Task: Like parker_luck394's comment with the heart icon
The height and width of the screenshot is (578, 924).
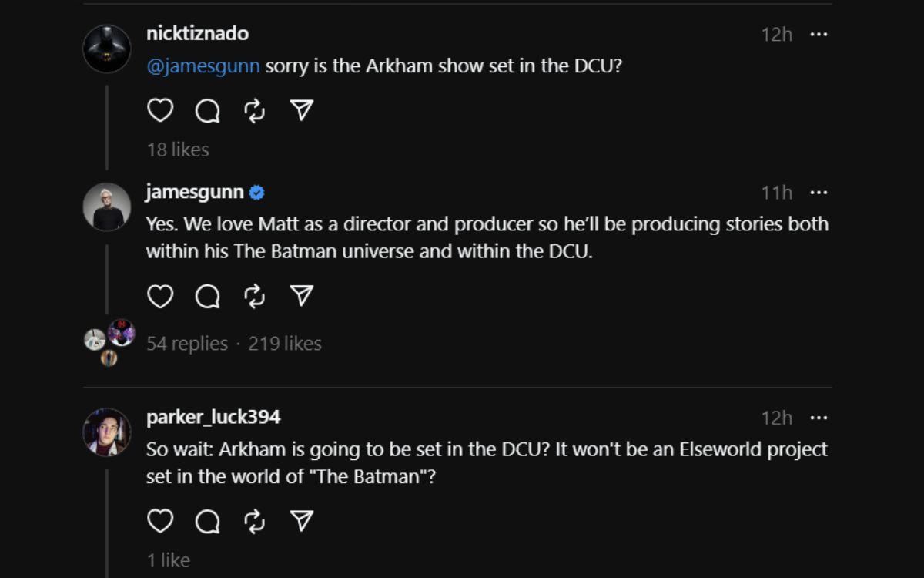Action: (160, 521)
